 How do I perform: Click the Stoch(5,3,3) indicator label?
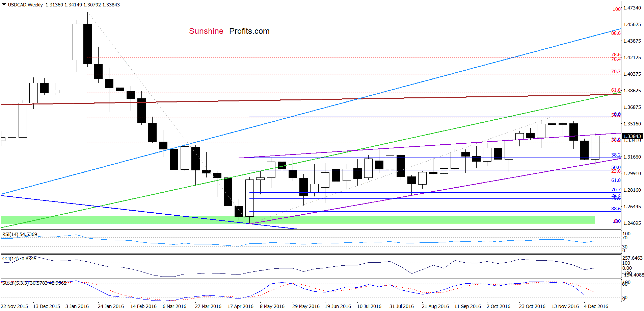tap(34, 283)
